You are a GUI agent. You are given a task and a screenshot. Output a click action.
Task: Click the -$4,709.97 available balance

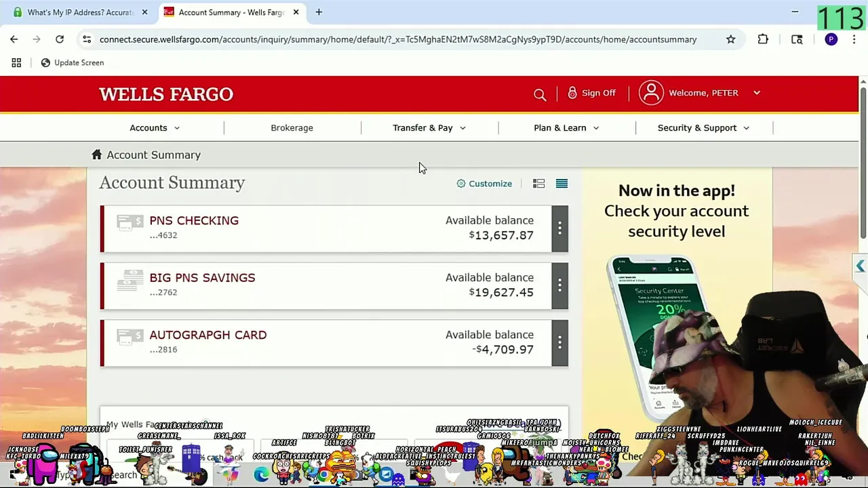502,349
